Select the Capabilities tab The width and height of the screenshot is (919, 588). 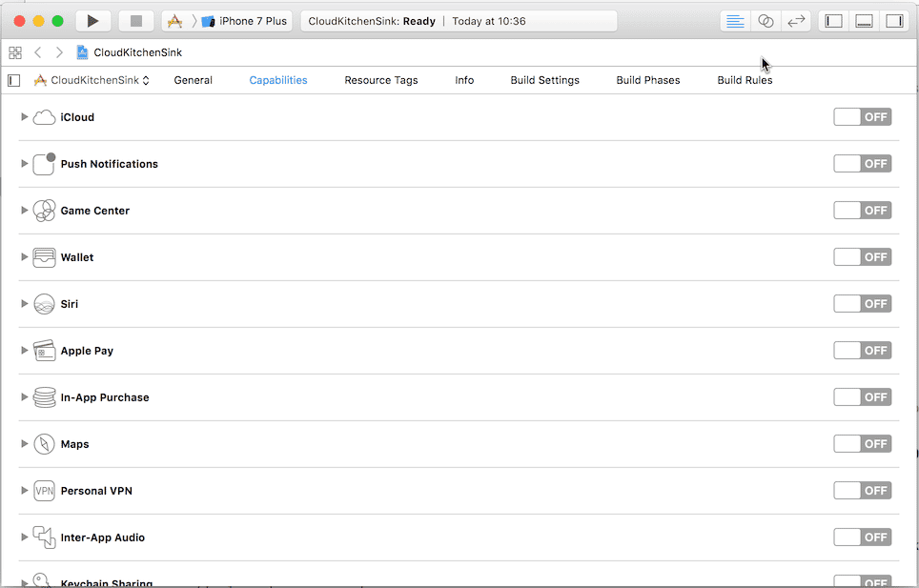(x=277, y=80)
